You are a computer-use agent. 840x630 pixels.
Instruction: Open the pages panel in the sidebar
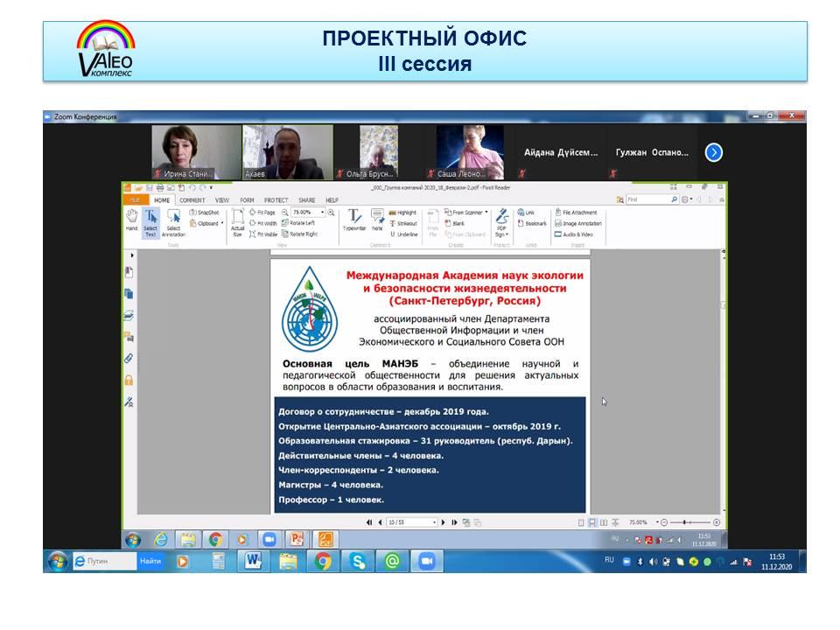tap(129, 294)
